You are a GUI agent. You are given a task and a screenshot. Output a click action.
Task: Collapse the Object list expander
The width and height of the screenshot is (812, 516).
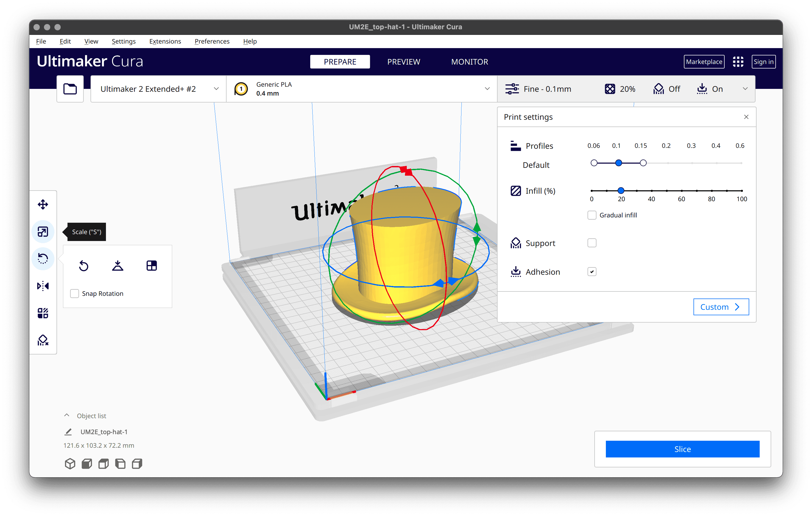point(67,416)
